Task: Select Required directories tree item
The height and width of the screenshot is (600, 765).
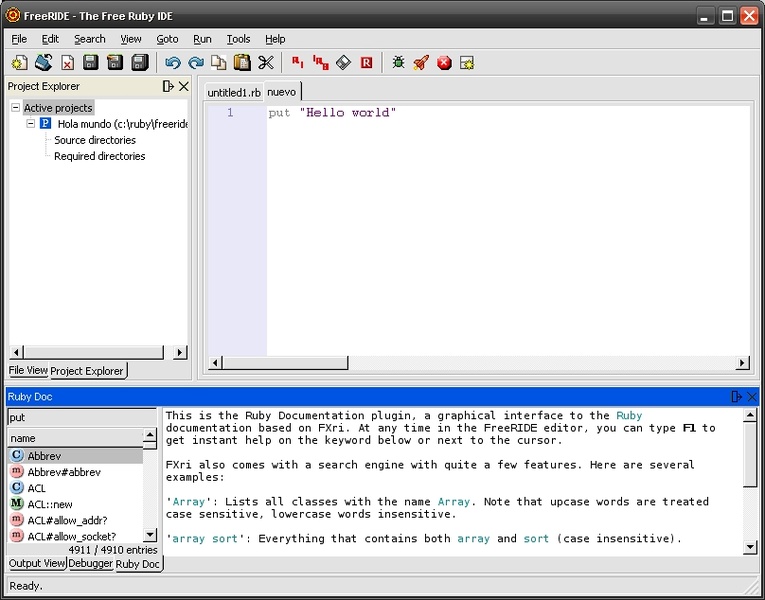Action: click(x=100, y=156)
